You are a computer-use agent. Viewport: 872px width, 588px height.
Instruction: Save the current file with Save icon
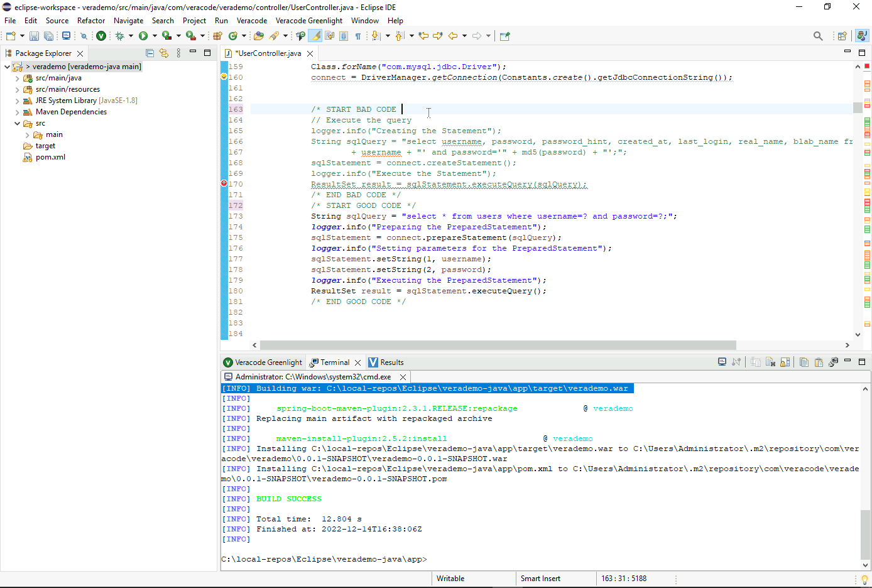click(34, 36)
